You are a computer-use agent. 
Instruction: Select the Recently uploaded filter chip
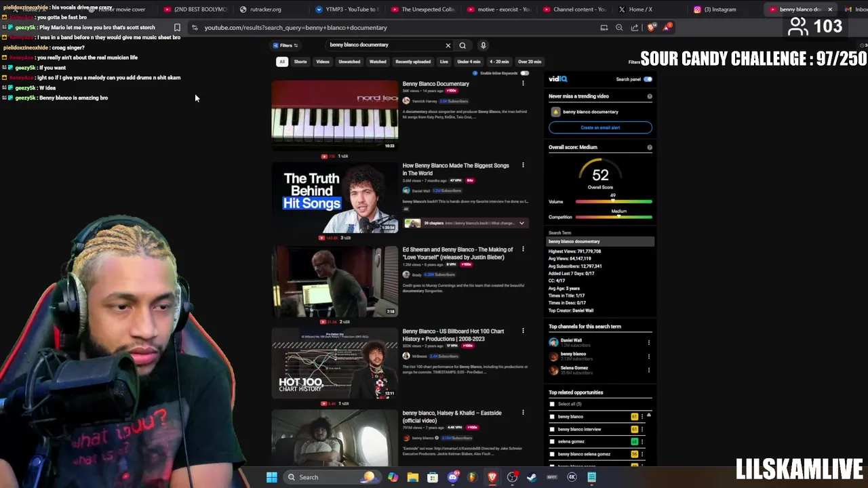(413, 62)
